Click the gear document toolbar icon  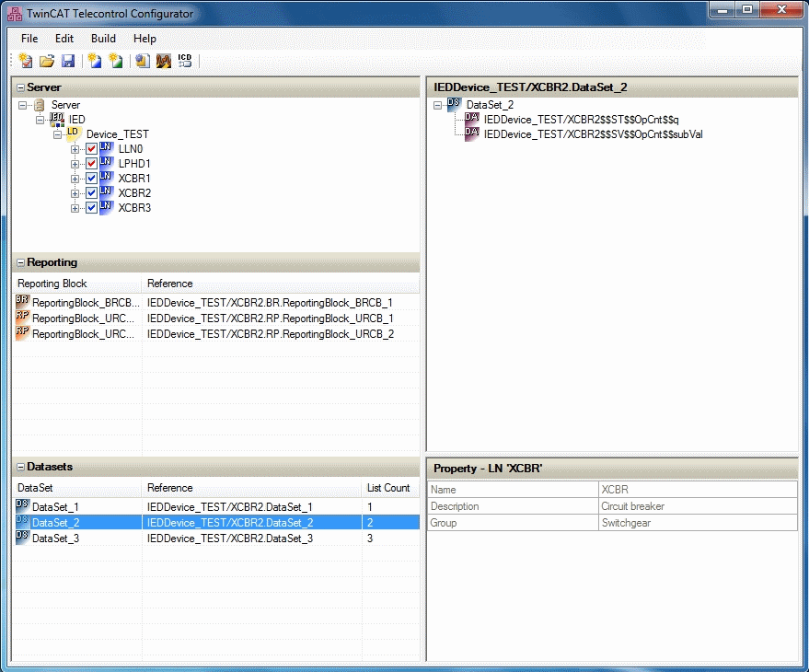click(x=143, y=61)
